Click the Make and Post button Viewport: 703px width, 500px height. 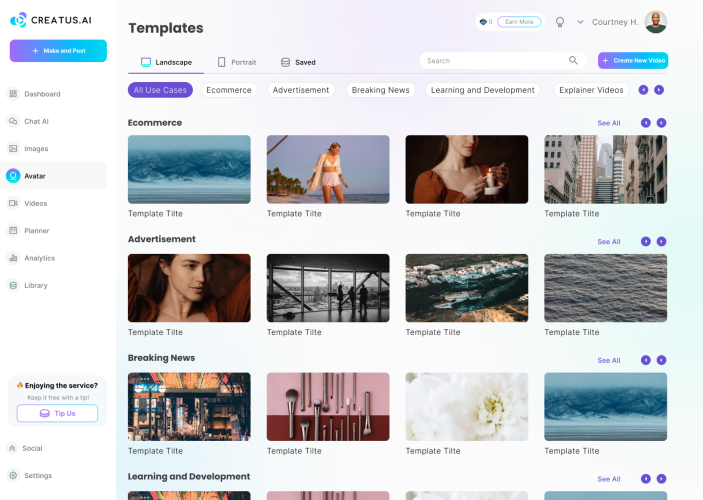(58, 51)
